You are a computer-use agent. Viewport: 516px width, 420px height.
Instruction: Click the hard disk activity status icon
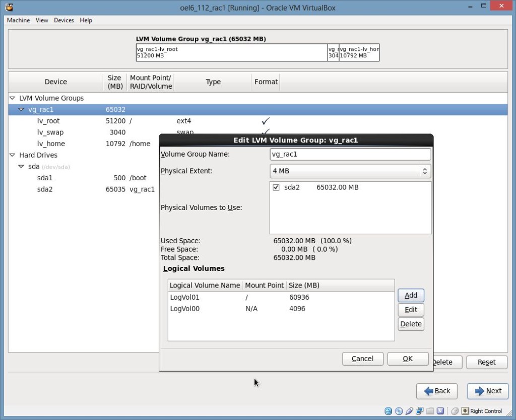click(389, 411)
